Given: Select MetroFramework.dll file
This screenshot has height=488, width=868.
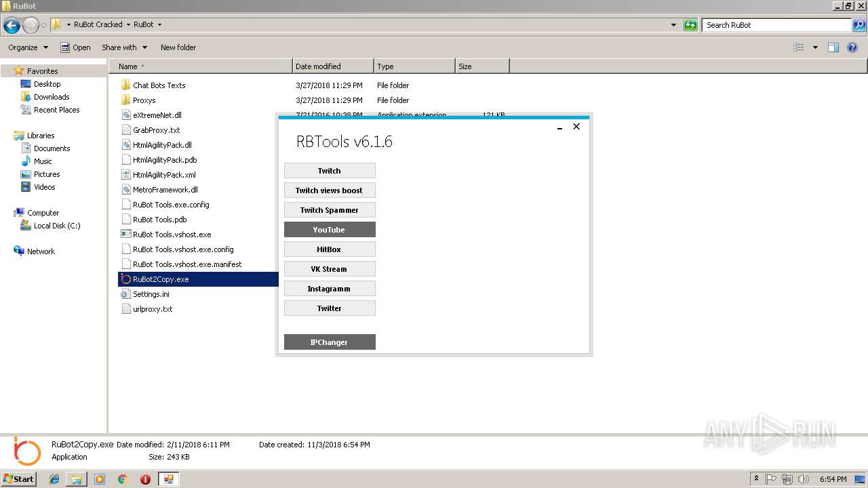Looking at the screenshot, I should 165,190.
